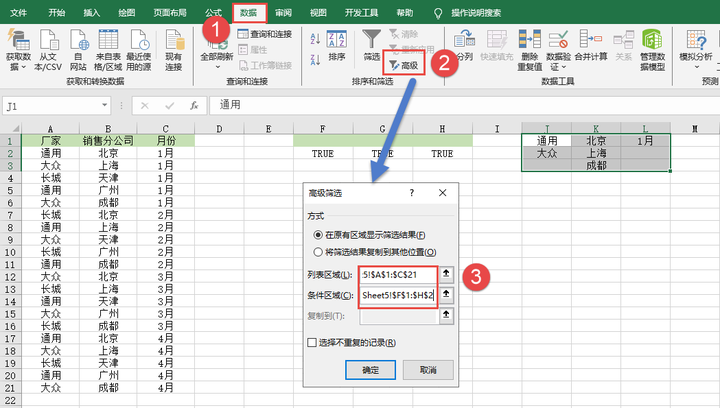Switch to the 插入 tab
The height and width of the screenshot is (408, 720).
pyautogui.click(x=91, y=13)
